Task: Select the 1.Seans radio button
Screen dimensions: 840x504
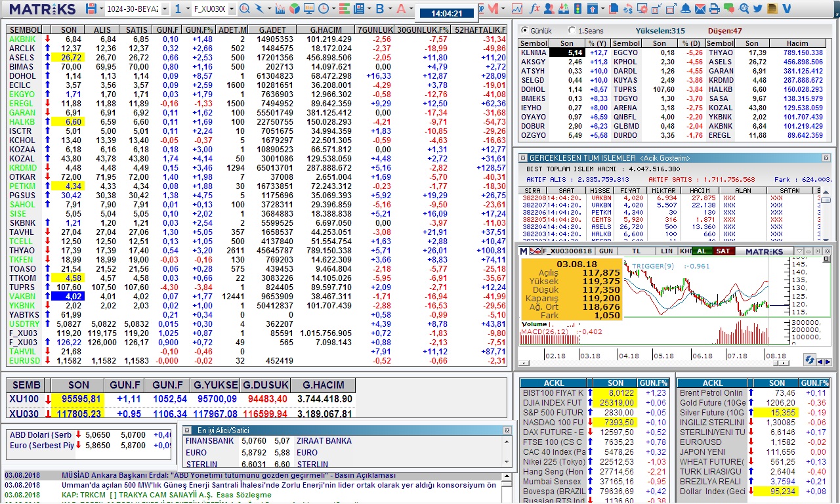Action: click(x=571, y=31)
